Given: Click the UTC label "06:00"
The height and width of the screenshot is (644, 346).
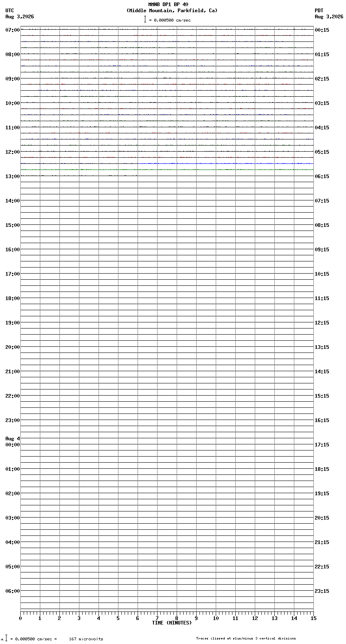Looking at the screenshot, I should (13, 591).
